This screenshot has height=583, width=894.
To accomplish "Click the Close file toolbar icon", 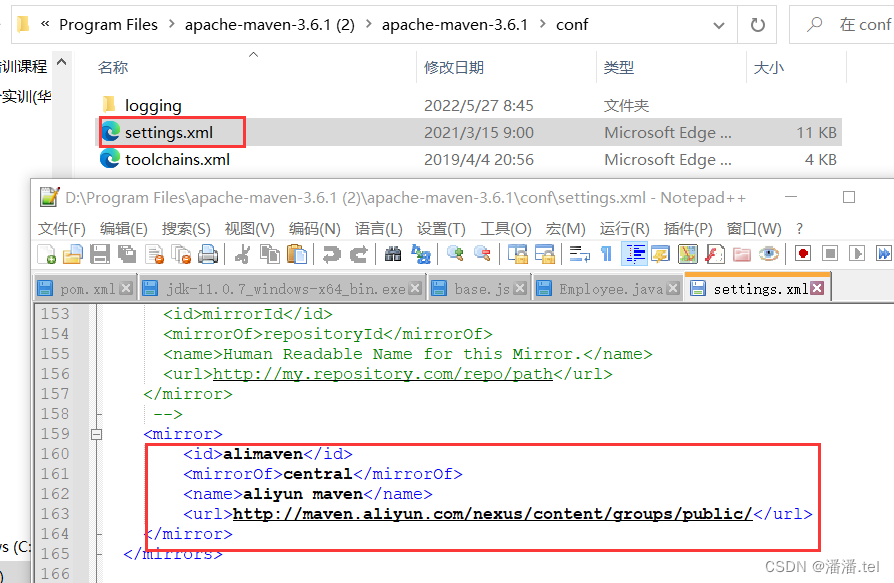I will point(154,254).
